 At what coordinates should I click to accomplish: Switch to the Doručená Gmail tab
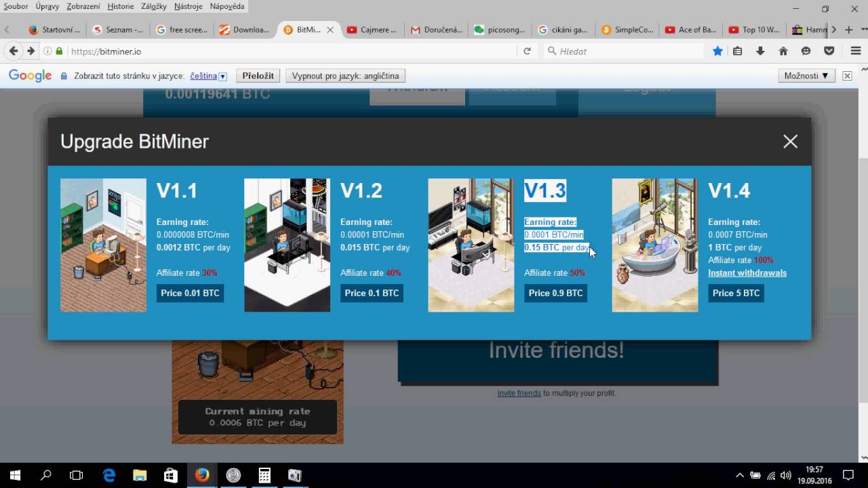[x=437, y=30]
